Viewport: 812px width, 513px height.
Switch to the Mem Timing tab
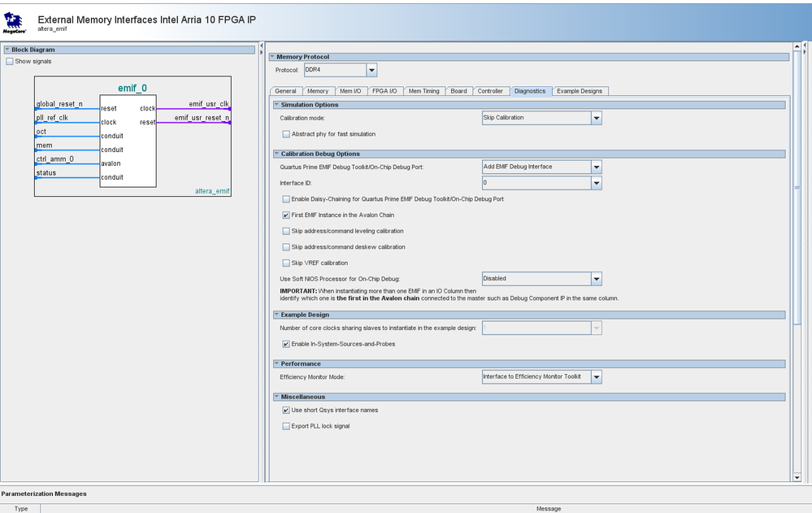click(423, 91)
